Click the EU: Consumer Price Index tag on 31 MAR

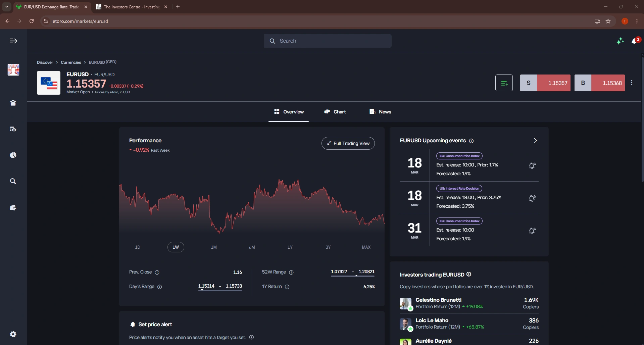coord(459,221)
